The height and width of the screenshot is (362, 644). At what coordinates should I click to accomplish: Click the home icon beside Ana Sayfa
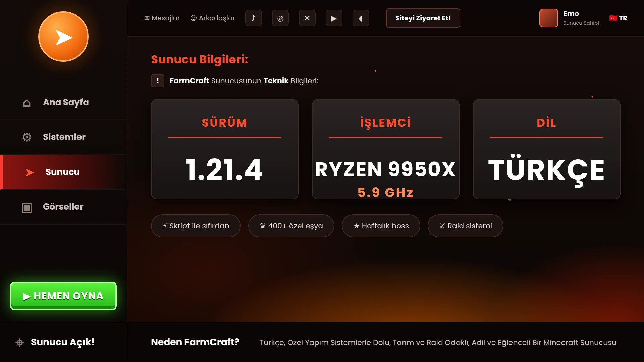click(x=27, y=103)
